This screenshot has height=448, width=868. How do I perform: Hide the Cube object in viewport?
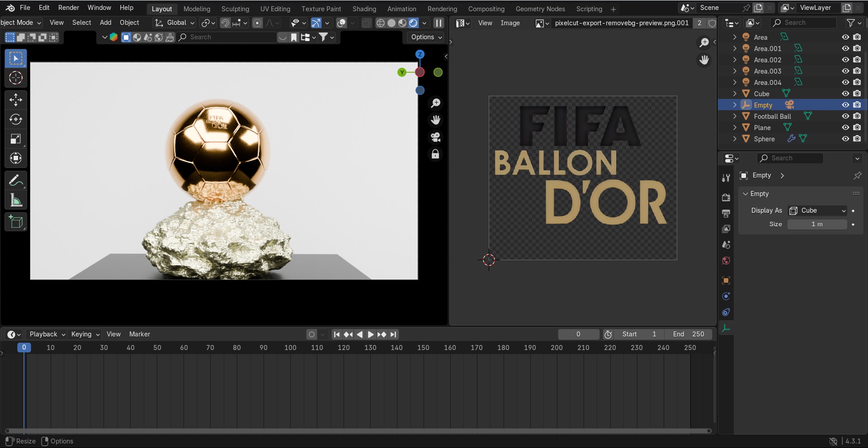coord(845,93)
